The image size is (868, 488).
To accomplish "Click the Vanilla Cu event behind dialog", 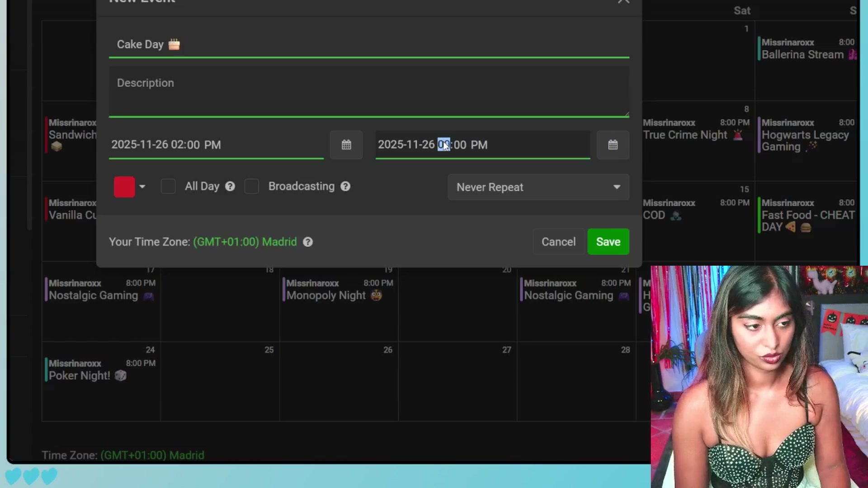I will point(71,210).
